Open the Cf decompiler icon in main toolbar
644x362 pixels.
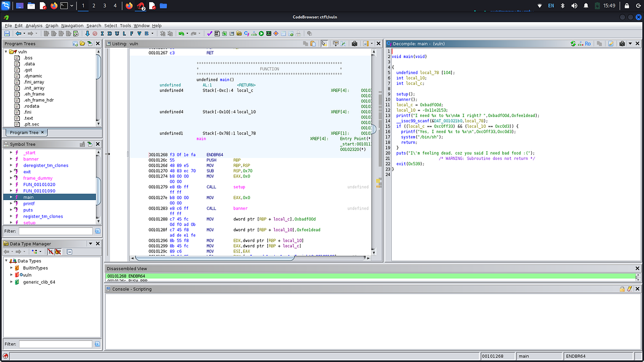pos(246,34)
